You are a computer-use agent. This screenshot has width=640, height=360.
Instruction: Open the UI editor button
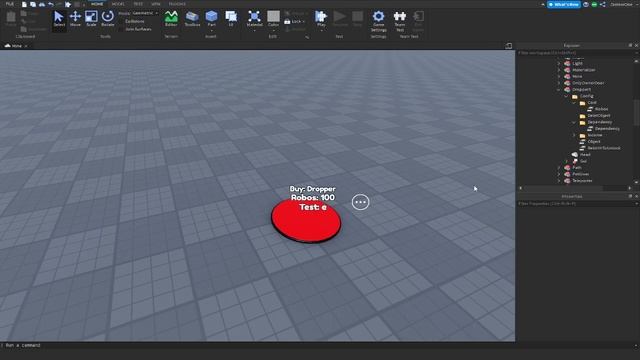[231, 19]
